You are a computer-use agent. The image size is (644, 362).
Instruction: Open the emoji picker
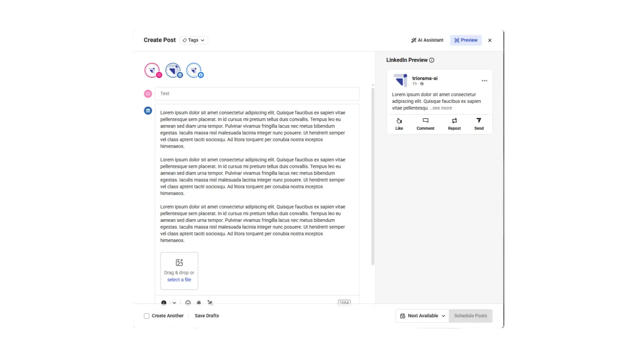[188, 303]
